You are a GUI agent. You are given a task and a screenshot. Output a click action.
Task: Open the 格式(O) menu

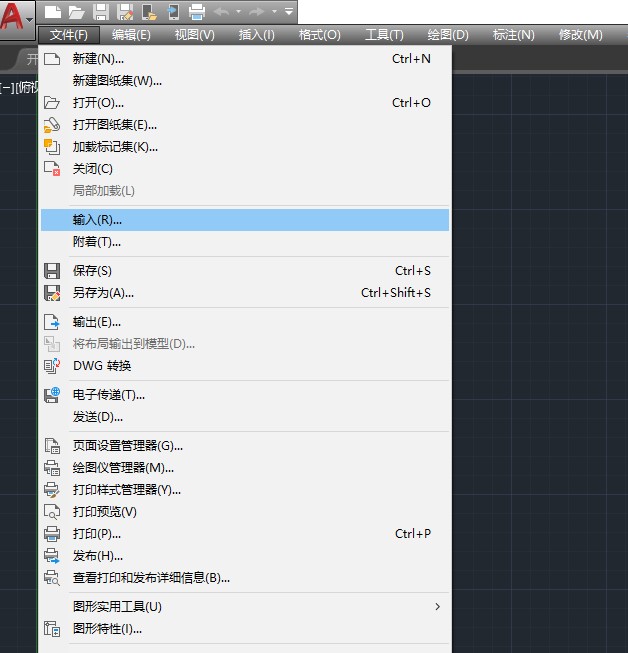click(x=319, y=35)
